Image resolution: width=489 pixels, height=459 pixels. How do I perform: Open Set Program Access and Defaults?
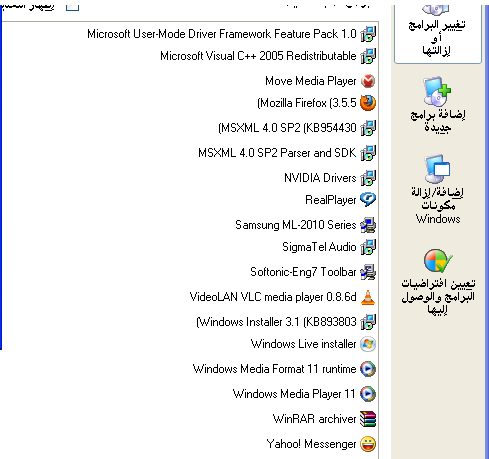[x=438, y=281]
